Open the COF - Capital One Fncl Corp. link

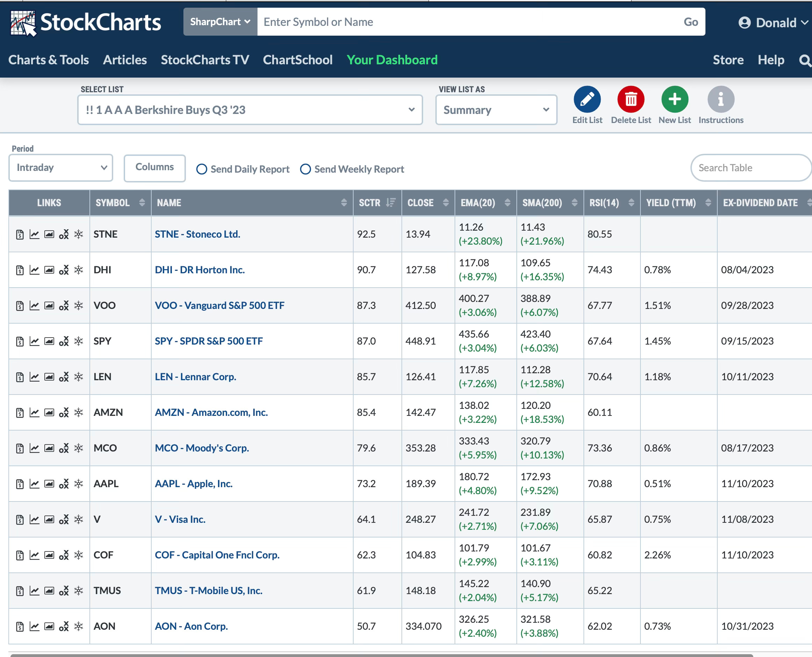pyautogui.click(x=217, y=555)
